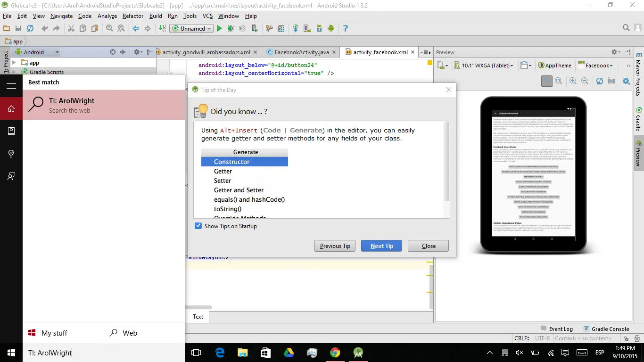Refresh the Preview with blue arrows icon
The height and width of the screenshot is (362, 644).
tap(600, 81)
